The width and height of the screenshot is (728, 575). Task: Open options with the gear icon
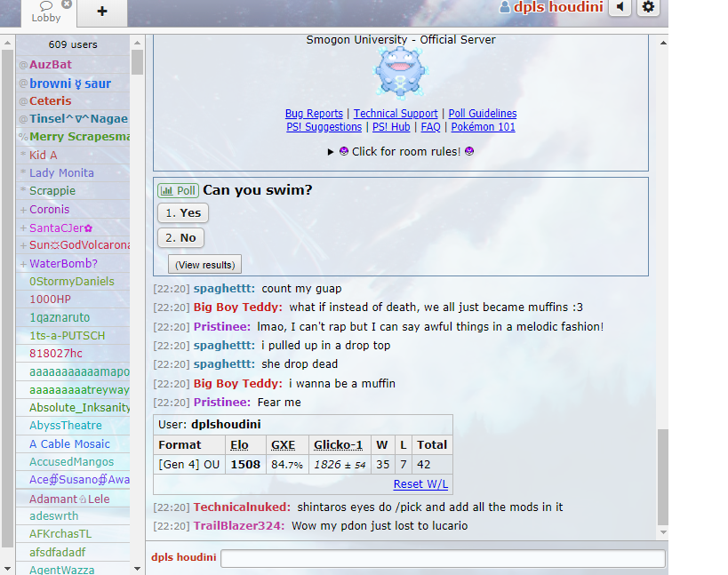click(648, 7)
